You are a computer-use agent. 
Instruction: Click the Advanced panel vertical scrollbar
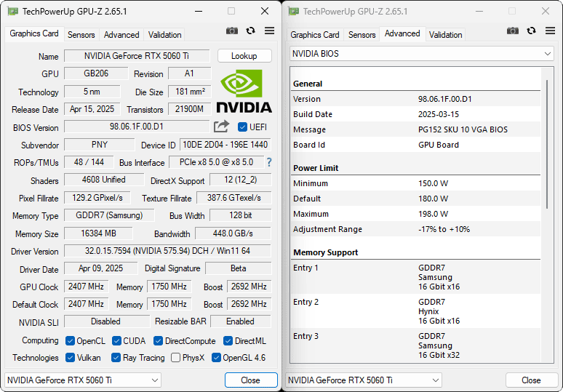[x=547, y=143]
